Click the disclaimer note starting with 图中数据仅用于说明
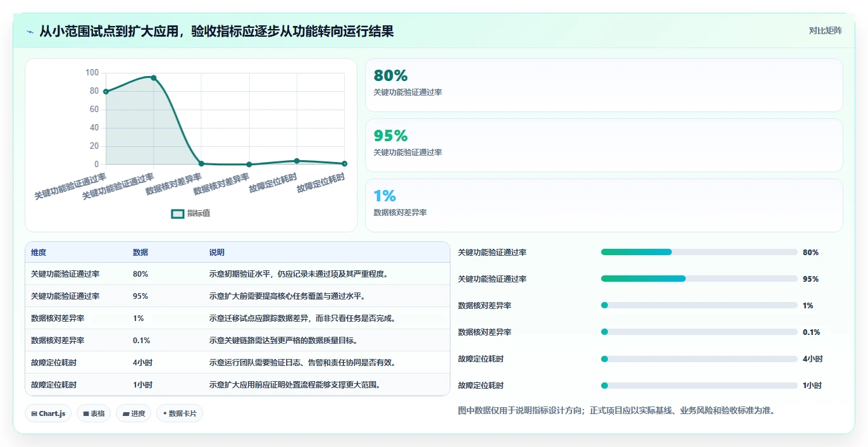The image size is (868, 447). [x=616, y=410]
